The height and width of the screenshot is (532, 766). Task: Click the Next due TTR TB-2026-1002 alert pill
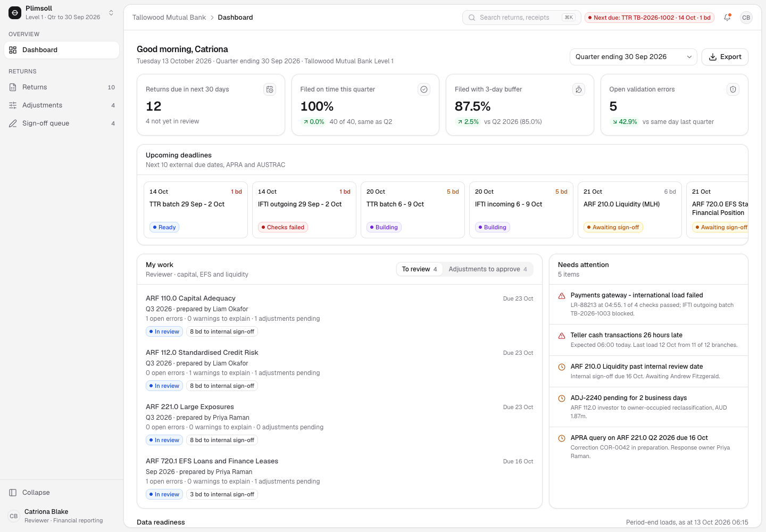650,18
